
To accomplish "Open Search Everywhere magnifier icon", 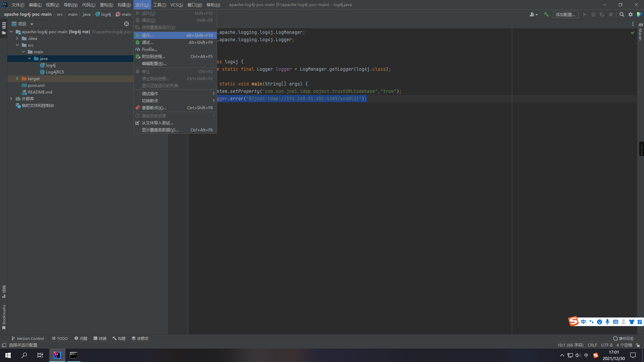I will click(622, 14).
